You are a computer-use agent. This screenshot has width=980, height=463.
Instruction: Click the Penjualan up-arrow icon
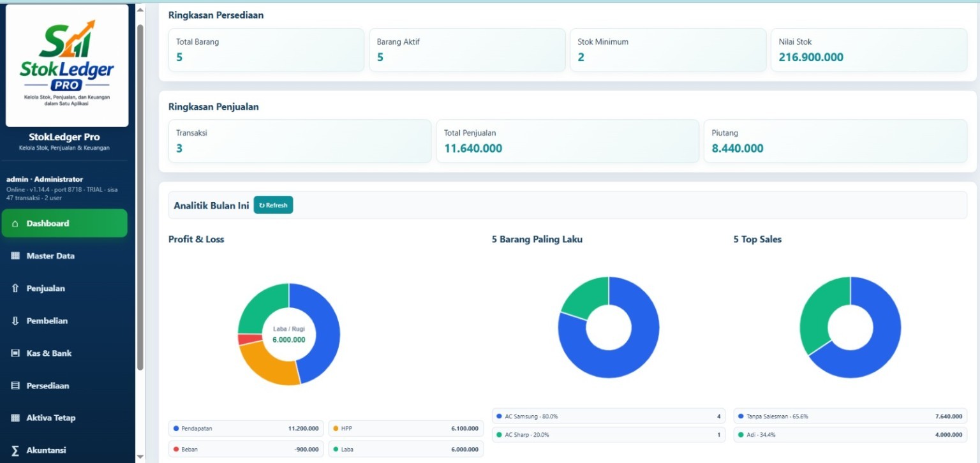point(15,288)
